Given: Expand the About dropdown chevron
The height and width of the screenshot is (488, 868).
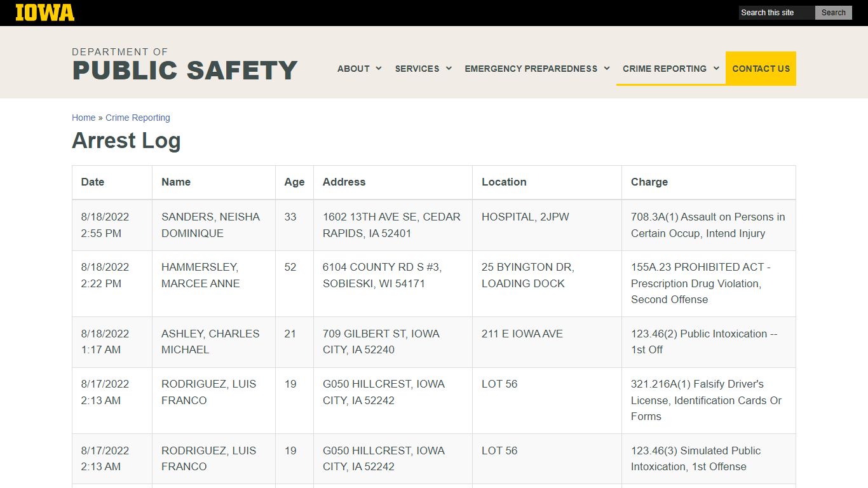Looking at the screenshot, I should [379, 68].
